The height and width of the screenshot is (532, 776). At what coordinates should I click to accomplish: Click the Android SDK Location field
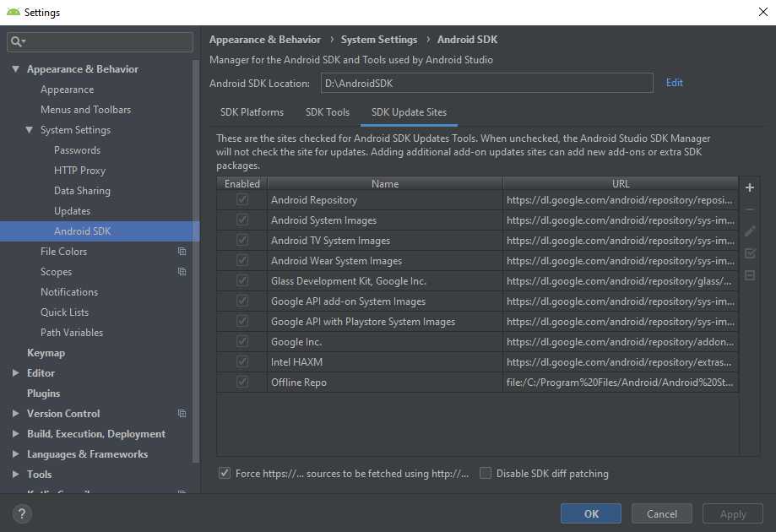487,83
